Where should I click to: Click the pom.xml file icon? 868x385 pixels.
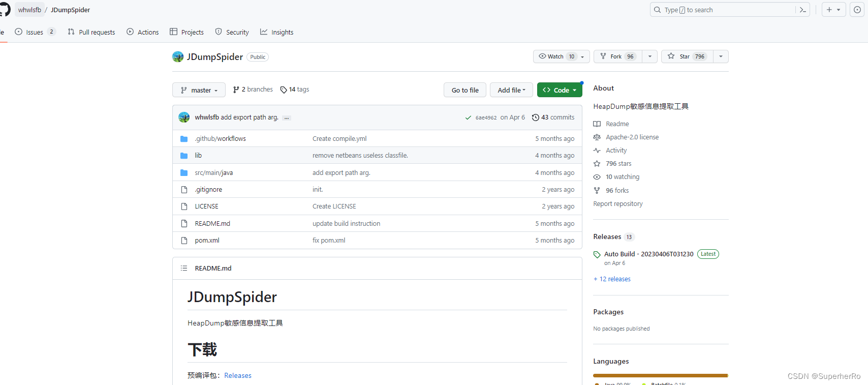(184, 241)
